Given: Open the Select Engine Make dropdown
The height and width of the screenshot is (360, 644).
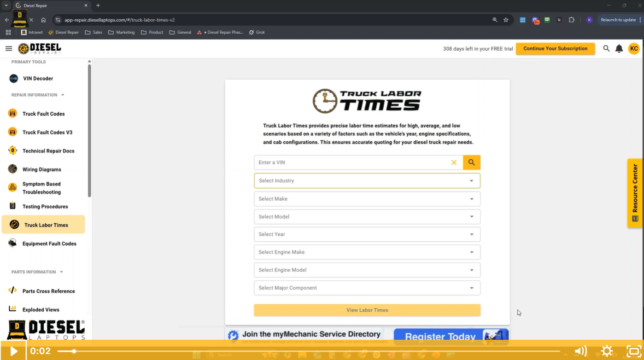Looking at the screenshot, I should [367, 252].
